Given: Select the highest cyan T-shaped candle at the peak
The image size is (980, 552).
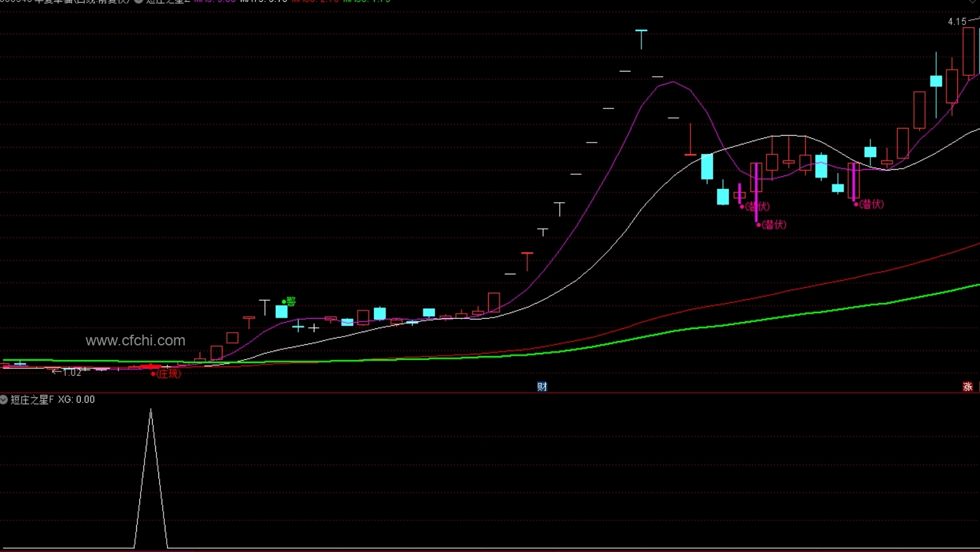Looking at the screenshot, I should [642, 39].
